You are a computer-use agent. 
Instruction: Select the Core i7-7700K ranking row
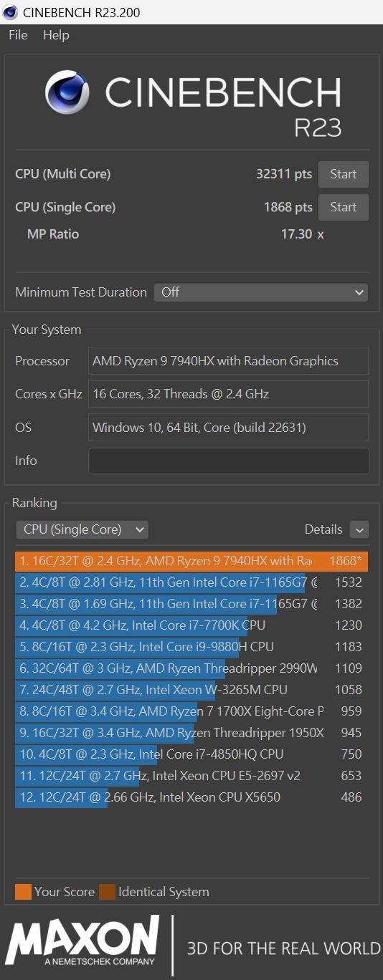[x=191, y=625]
